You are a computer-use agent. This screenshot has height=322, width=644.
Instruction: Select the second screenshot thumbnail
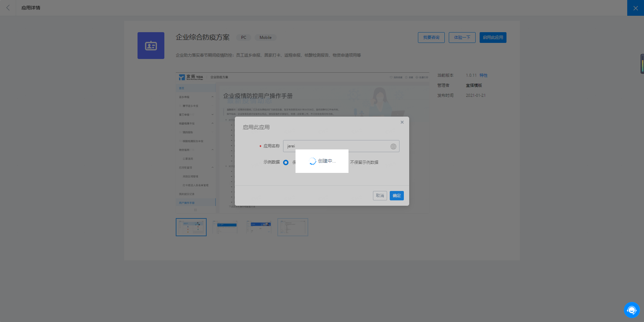click(x=225, y=227)
